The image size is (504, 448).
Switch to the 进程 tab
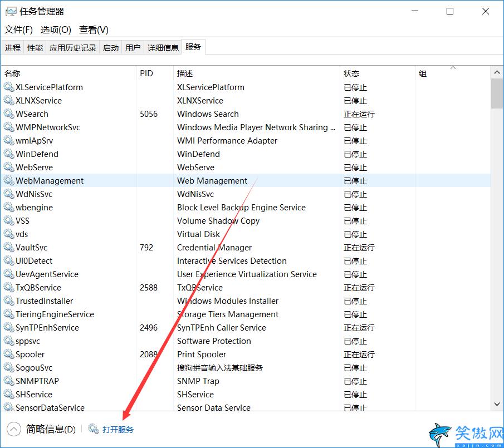coord(13,48)
